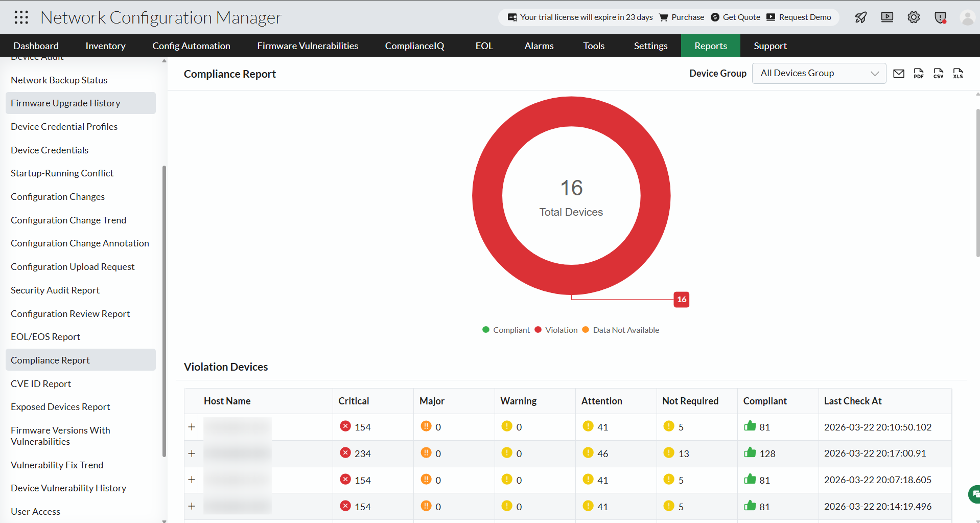This screenshot has height=523, width=980.
Task: Export the Compliance Report as PDF
Action: pos(919,74)
